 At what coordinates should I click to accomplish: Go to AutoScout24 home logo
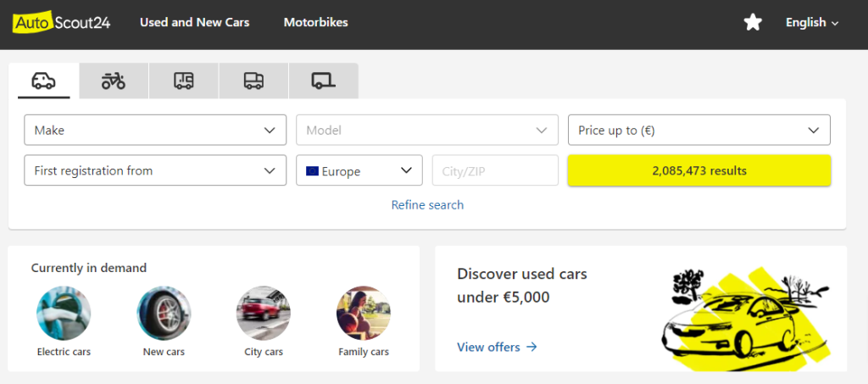point(62,23)
